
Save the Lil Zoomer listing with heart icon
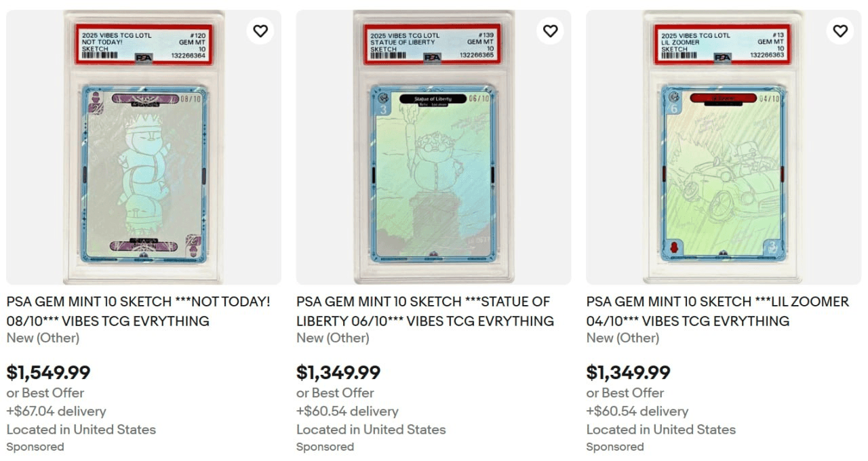(840, 31)
